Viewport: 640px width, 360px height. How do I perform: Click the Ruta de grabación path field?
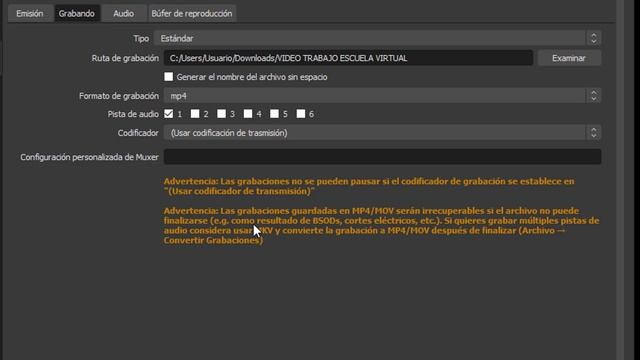tap(348, 58)
